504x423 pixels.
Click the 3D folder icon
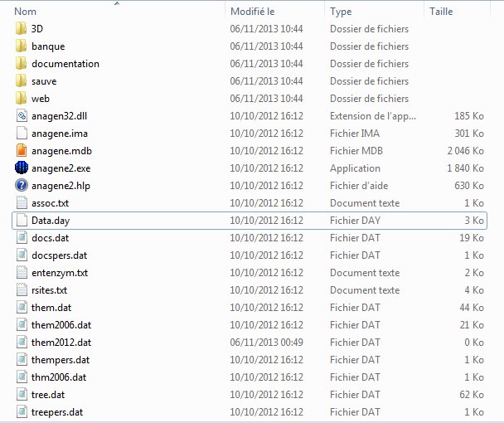click(22, 29)
